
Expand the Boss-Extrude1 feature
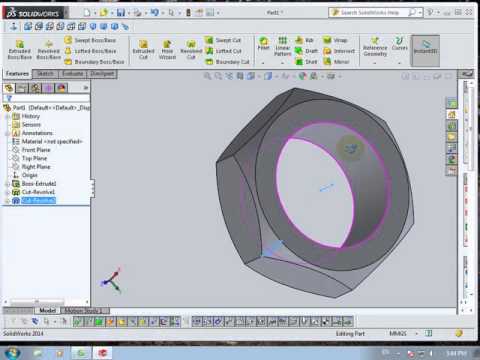[x=7, y=184]
